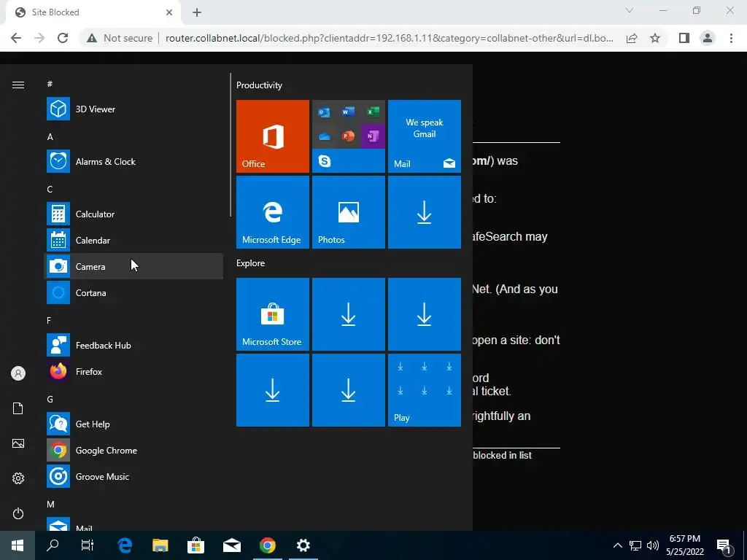Click the Office tile
This screenshot has width=747, height=560.
[x=273, y=136]
